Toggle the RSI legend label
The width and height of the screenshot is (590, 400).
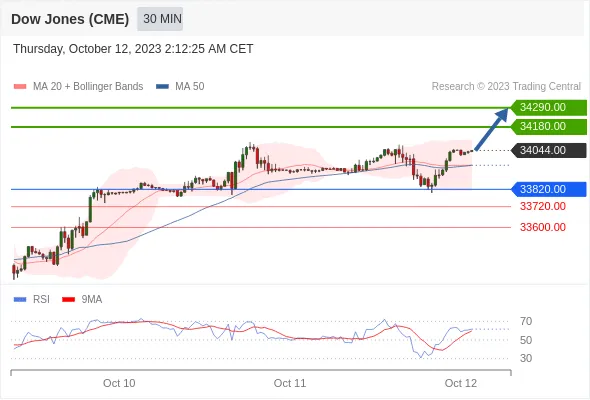[x=41, y=300]
